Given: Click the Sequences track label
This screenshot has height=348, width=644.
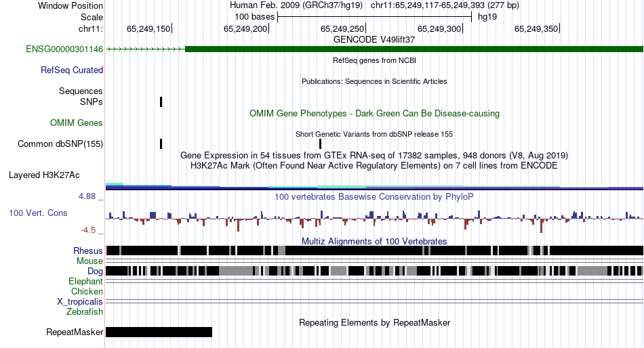Looking at the screenshot, I should (81, 91).
